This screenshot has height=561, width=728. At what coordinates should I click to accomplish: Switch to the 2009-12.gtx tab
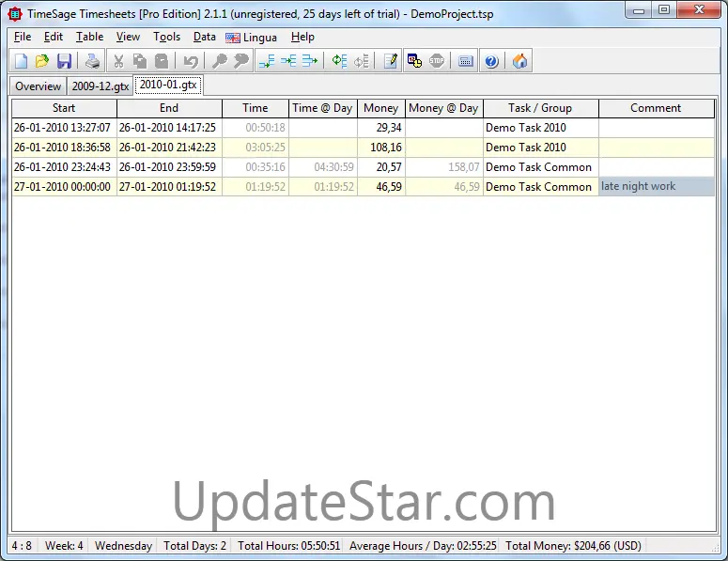[101, 86]
